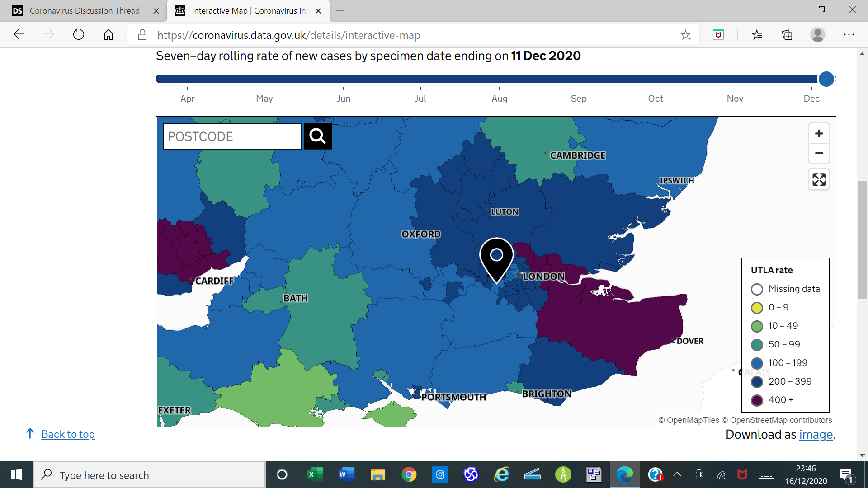This screenshot has width=868, height=488.
Task: Open a new browser tab
Action: coord(340,10)
